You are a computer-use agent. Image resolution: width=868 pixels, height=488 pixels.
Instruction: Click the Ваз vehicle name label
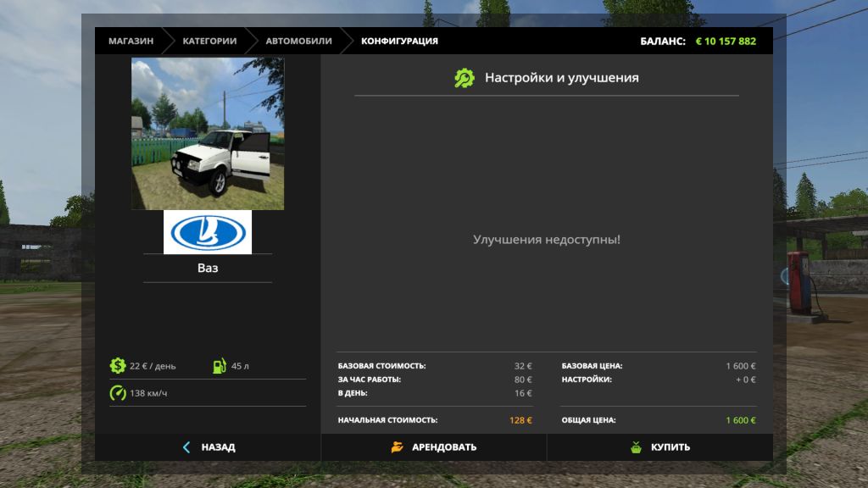pos(208,268)
